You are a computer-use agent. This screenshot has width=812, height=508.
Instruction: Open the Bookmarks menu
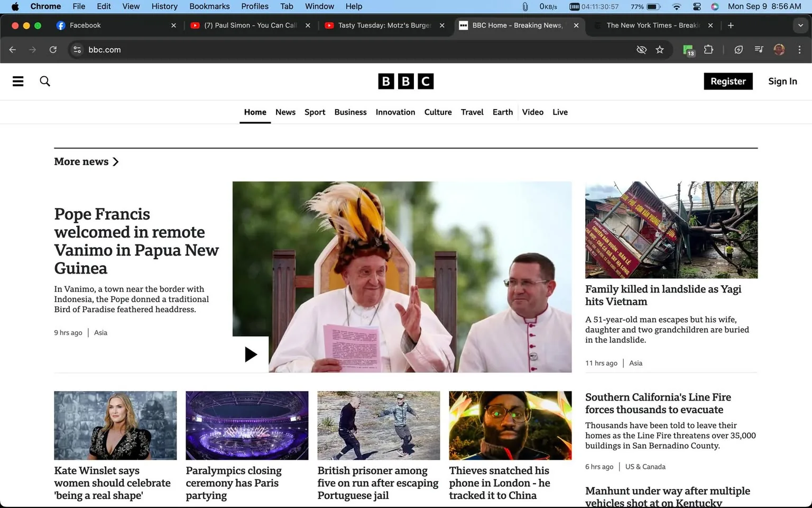pyautogui.click(x=209, y=6)
